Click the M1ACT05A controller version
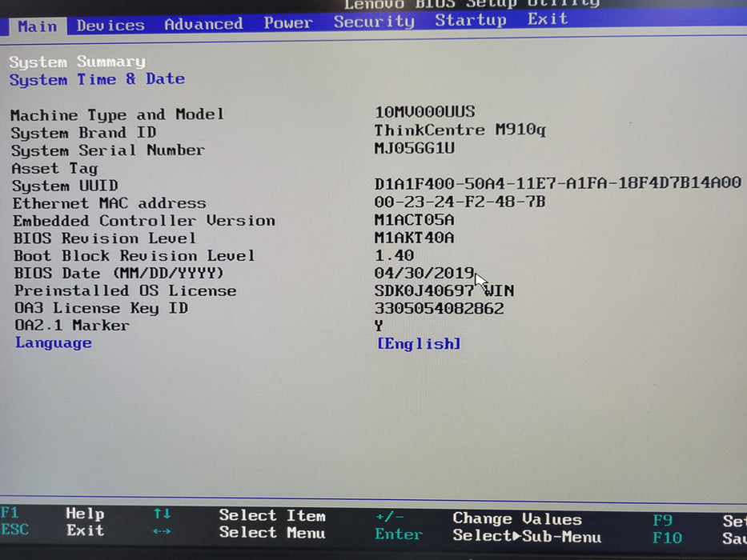Image resolution: width=747 pixels, height=560 pixels. click(x=414, y=220)
